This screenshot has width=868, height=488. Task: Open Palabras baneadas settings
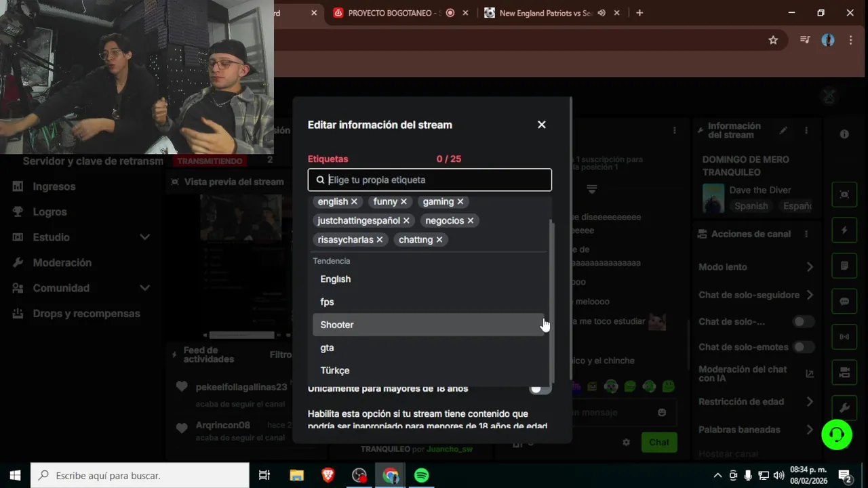tap(756, 430)
